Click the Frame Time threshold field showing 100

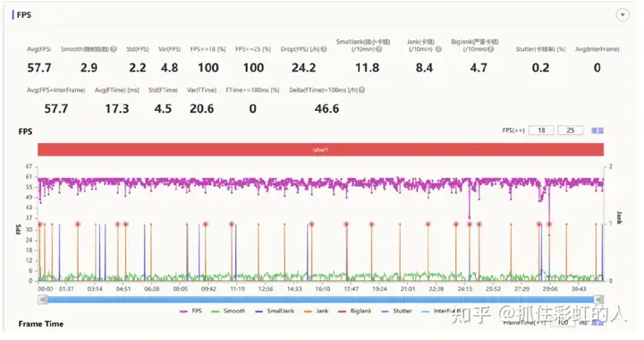pos(563,323)
